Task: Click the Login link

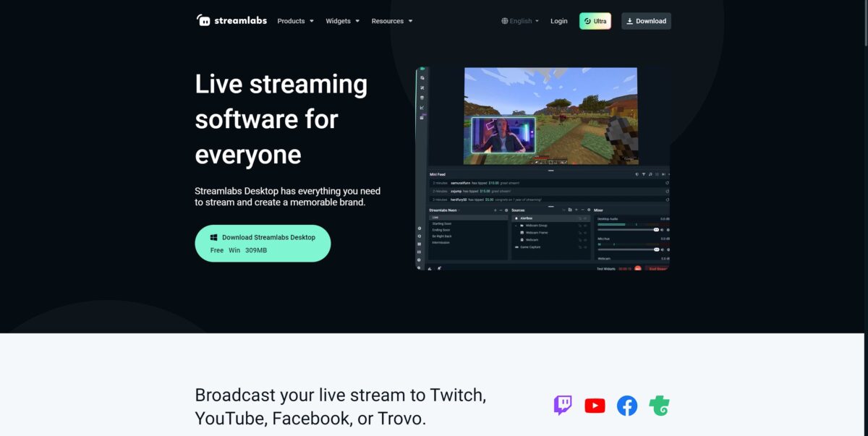Action: tap(559, 21)
